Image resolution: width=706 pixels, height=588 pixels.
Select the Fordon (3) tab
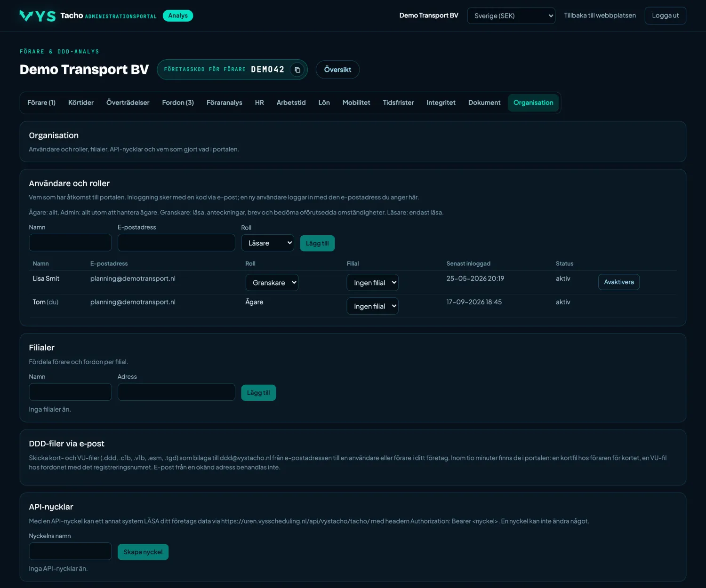pyautogui.click(x=178, y=103)
